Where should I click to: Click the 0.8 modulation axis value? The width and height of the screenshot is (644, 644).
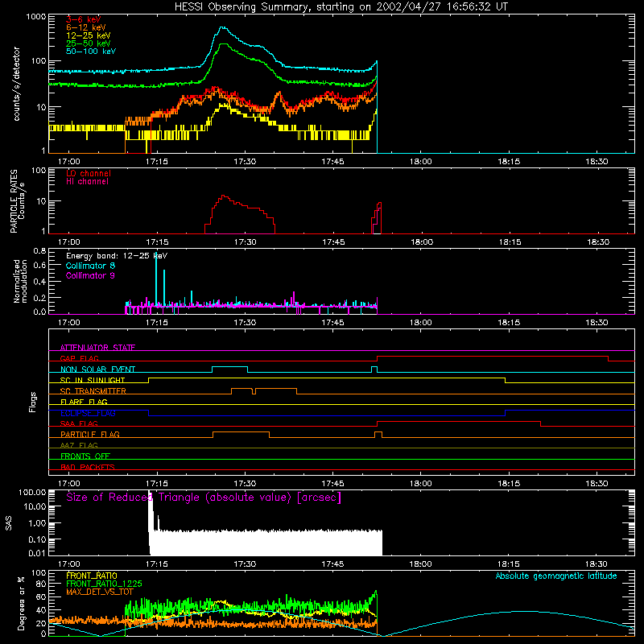coord(39,250)
